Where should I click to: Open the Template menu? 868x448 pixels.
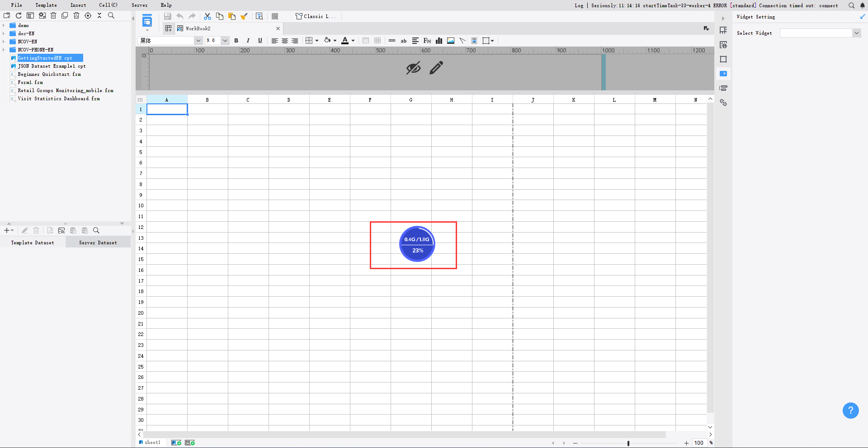46,5
